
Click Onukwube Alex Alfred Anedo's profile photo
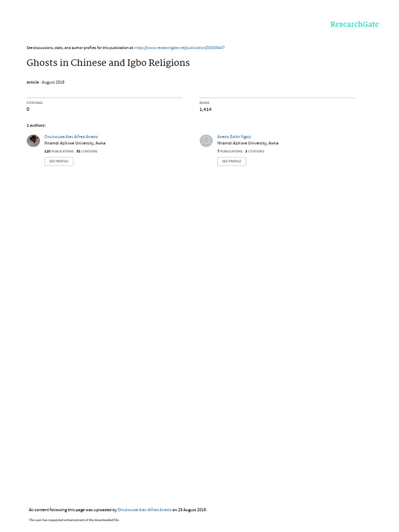33,140
